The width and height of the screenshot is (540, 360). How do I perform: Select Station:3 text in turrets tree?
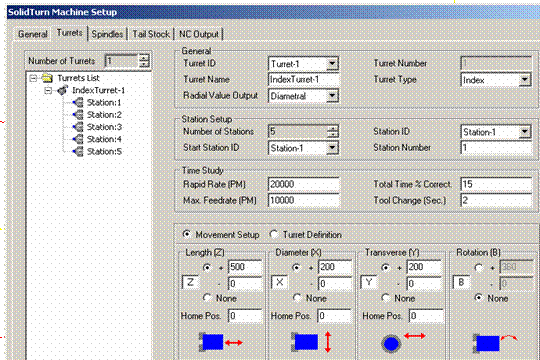click(104, 127)
